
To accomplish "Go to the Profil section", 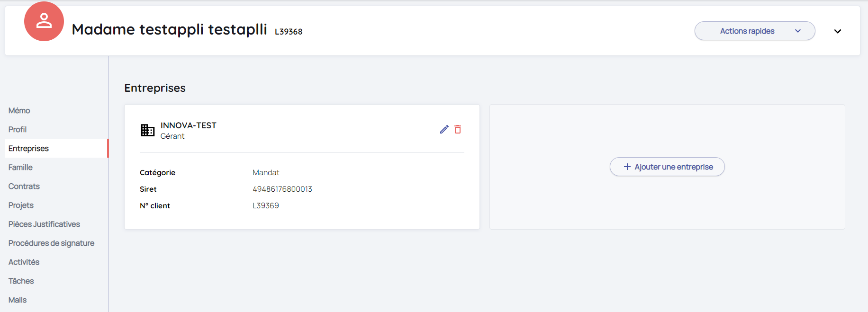I will coord(18,129).
